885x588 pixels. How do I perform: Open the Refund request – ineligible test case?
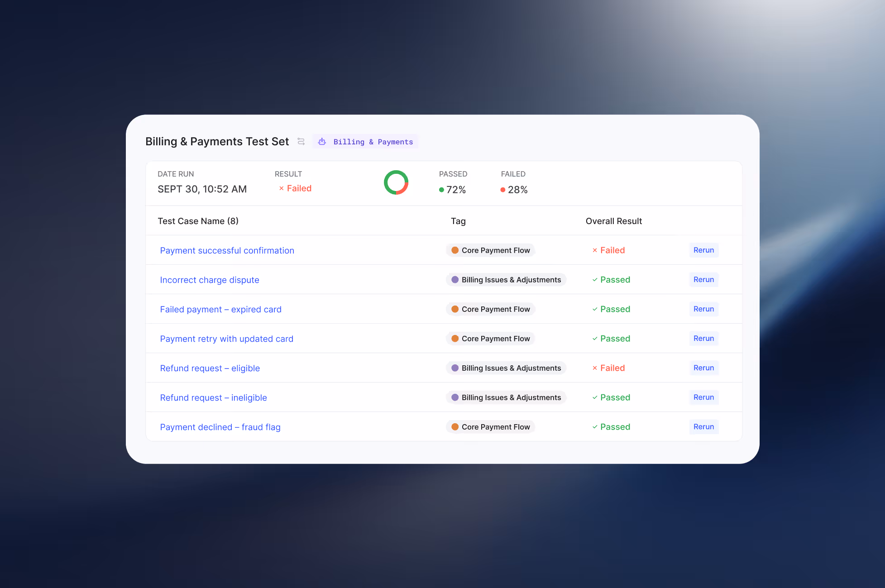click(x=213, y=397)
